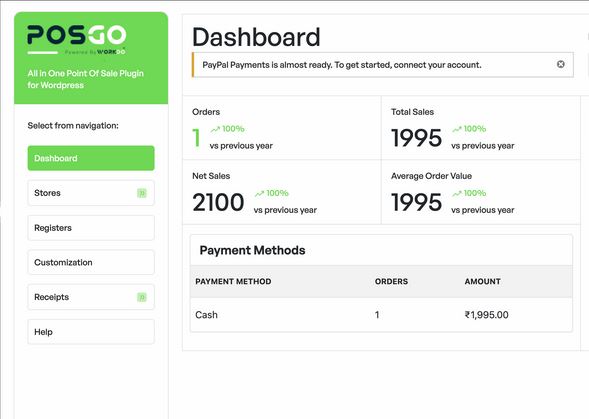Click the Average Order Value trend arrow

click(457, 194)
